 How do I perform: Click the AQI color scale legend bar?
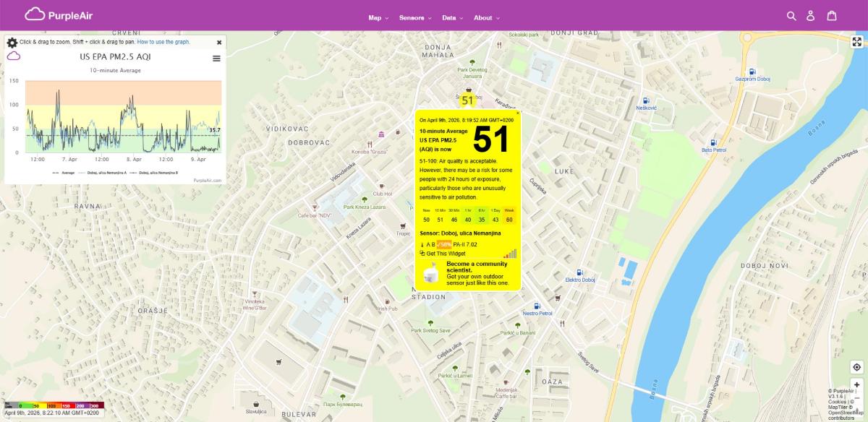click(54, 405)
